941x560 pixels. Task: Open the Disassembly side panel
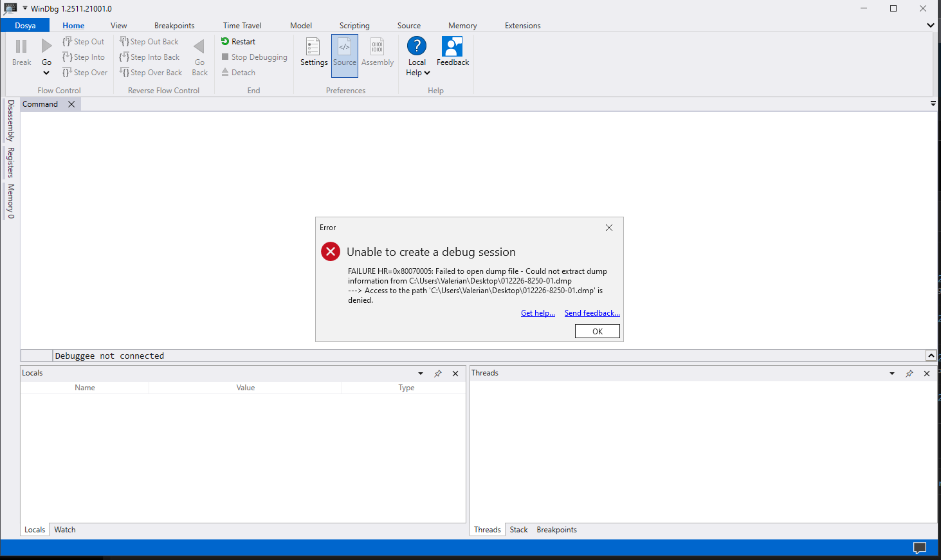click(11, 120)
